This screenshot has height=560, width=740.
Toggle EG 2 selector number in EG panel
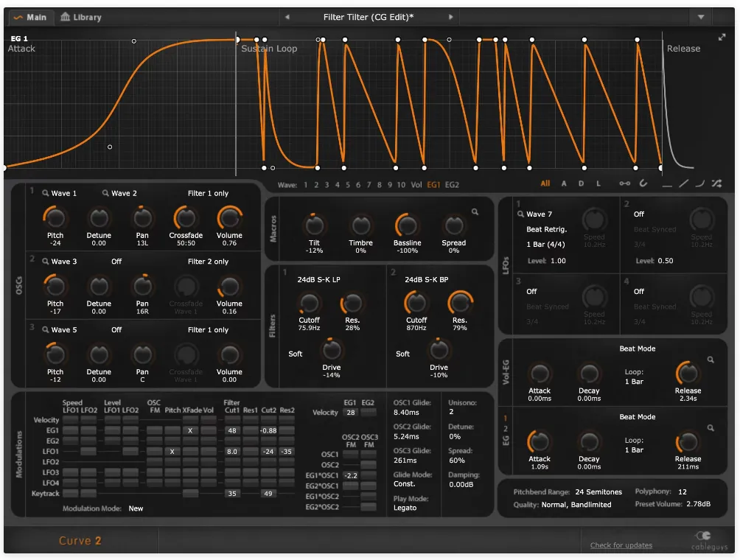[x=505, y=429]
